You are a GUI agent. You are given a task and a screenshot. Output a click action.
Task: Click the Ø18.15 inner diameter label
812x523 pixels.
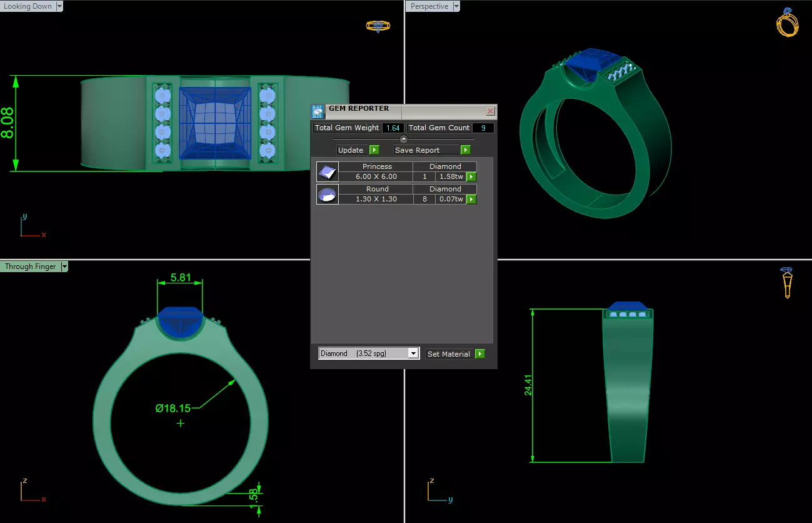(173, 409)
